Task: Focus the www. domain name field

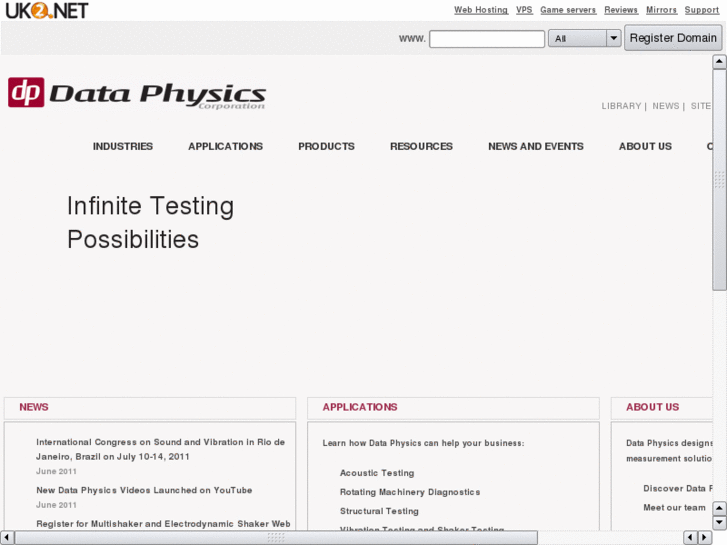Action: [487, 38]
